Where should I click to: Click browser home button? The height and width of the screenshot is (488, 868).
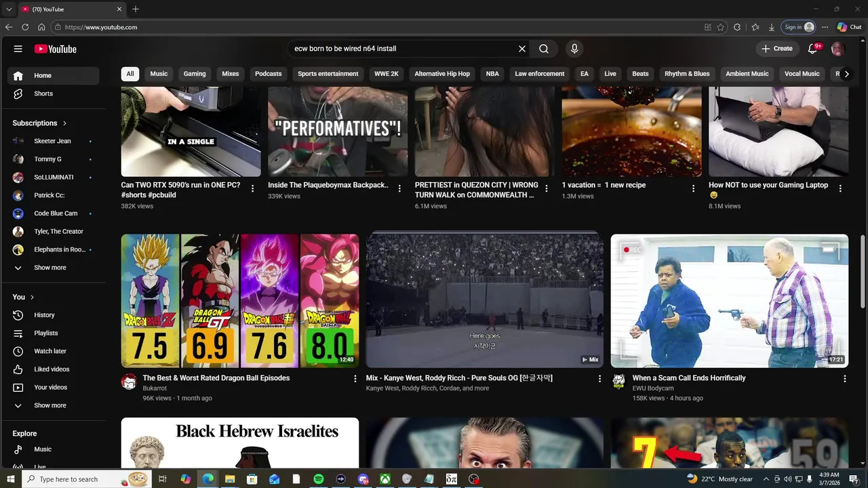coord(41,27)
